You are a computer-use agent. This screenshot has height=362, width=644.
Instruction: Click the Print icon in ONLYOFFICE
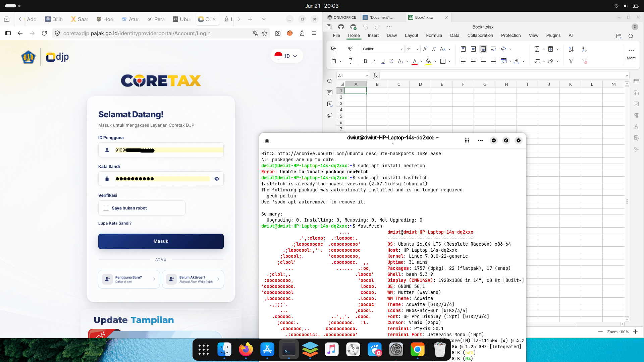(x=341, y=27)
